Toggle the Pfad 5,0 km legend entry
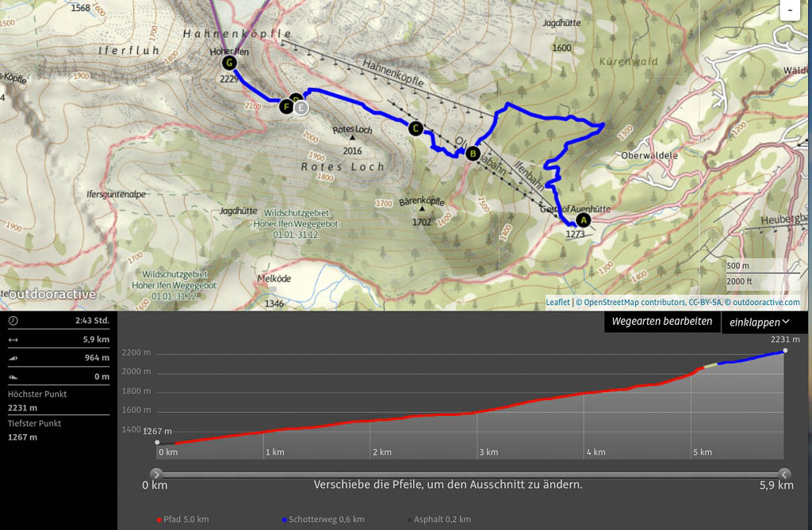This screenshot has width=812, height=530. coord(183,519)
